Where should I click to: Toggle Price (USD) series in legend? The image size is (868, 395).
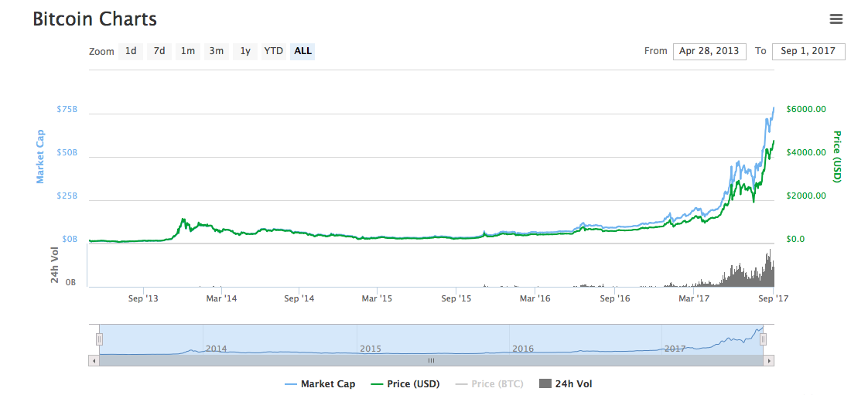pyautogui.click(x=405, y=384)
